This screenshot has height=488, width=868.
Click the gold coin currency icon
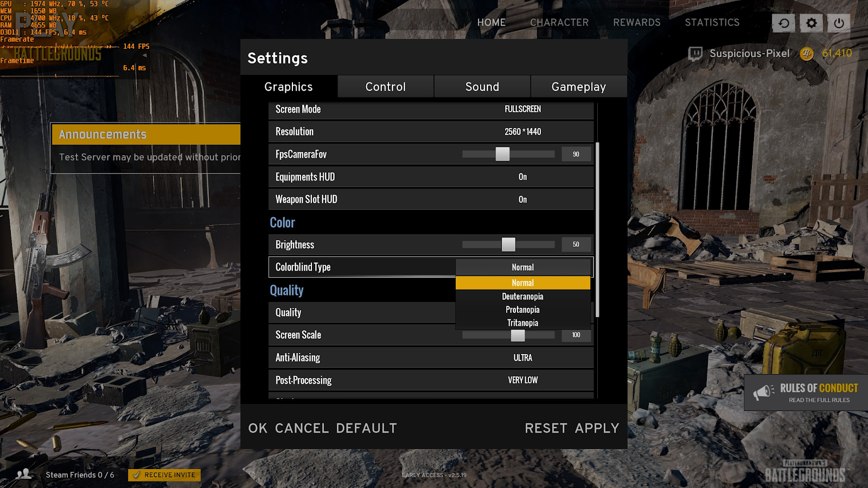click(807, 53)
